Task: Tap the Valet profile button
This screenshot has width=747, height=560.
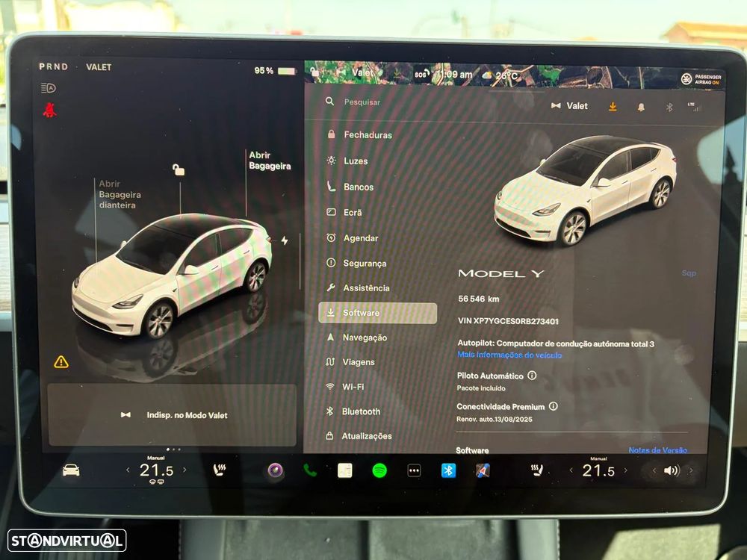Action: (x=569, y=106)
